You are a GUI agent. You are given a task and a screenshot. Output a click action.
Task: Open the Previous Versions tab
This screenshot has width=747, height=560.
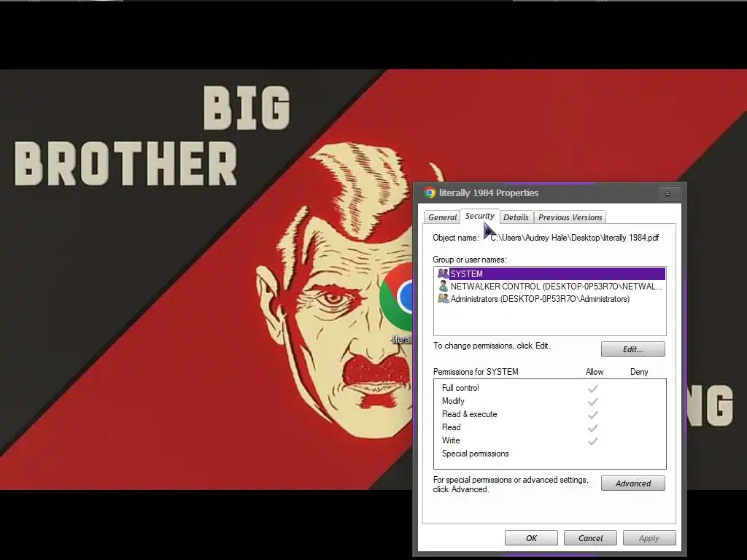(x=570, y=217)
